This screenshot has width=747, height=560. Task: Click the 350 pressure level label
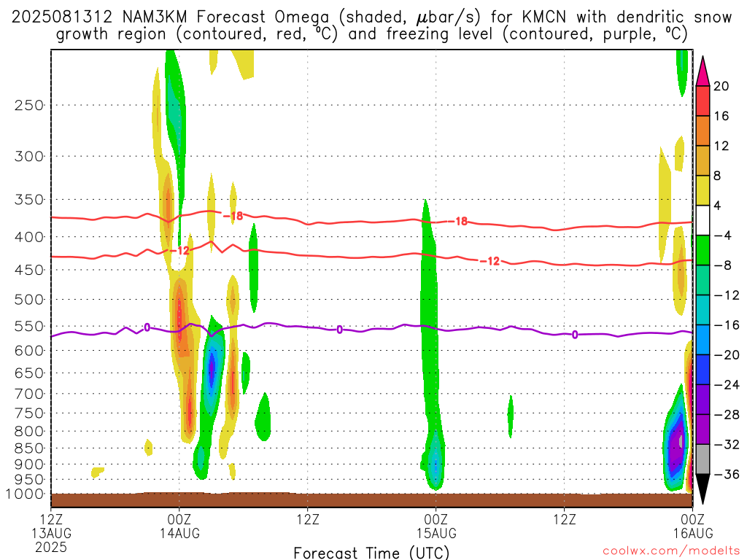pyautogui.click(x=29, y=200)
